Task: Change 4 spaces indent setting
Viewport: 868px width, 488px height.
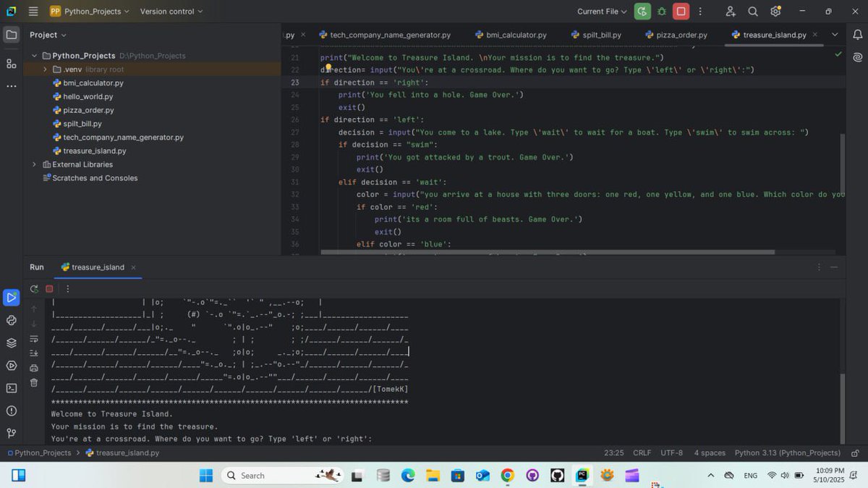Action: coord(710,453)
